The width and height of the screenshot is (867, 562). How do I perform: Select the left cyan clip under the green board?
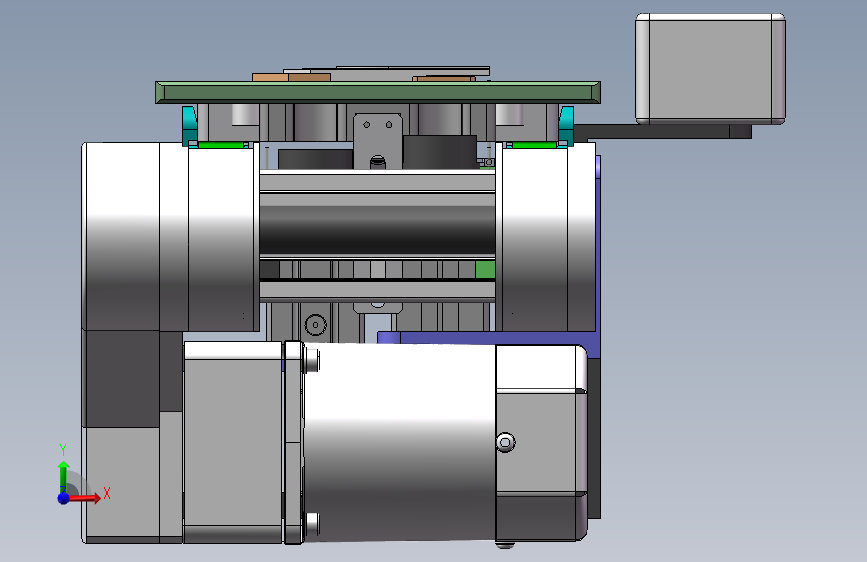189,126
